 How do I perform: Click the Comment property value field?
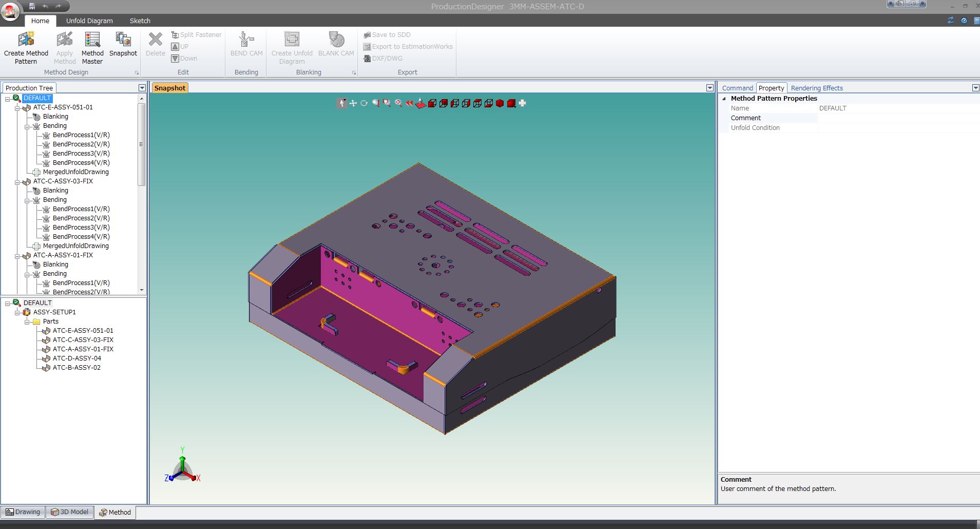click(897, 118)
